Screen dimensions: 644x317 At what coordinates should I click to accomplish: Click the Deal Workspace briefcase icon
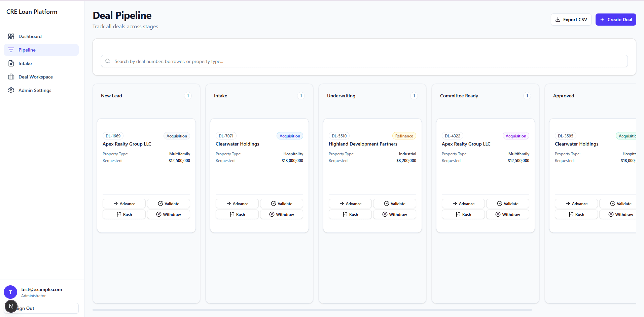coord(11,77)
